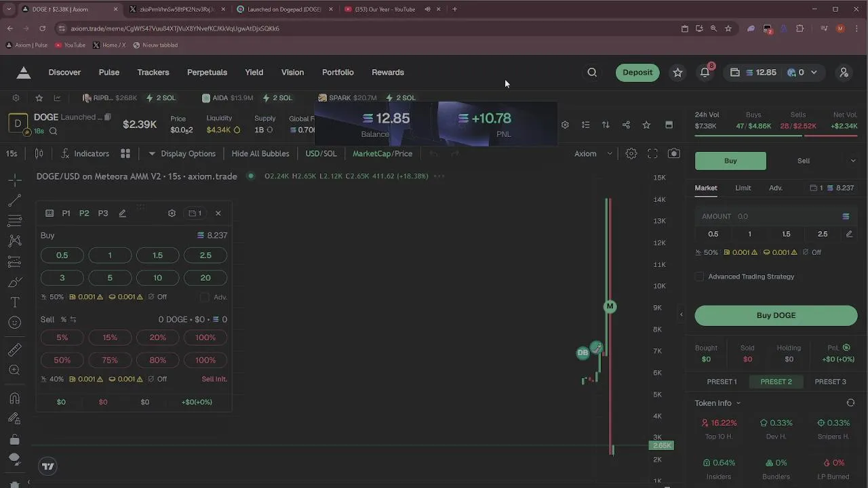868x488 pixels.
Task: Edit amount presets pencil in right buy panel
Action: [x=849, y=234]
